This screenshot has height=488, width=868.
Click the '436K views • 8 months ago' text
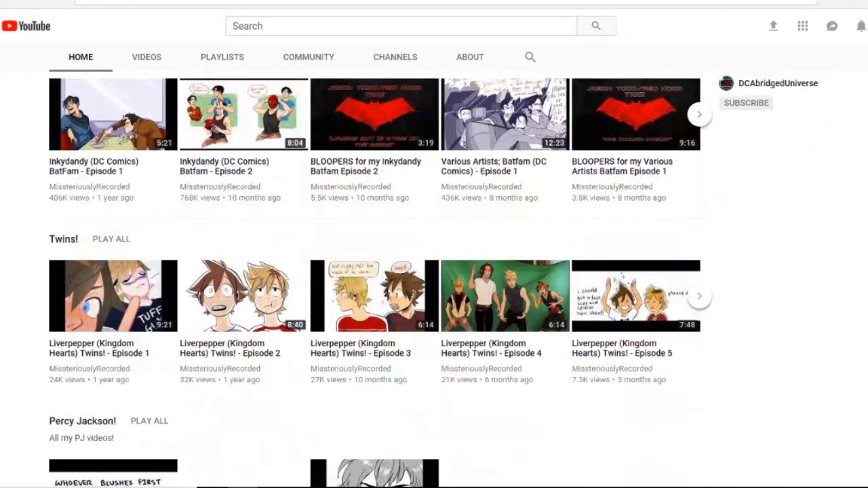490,198
